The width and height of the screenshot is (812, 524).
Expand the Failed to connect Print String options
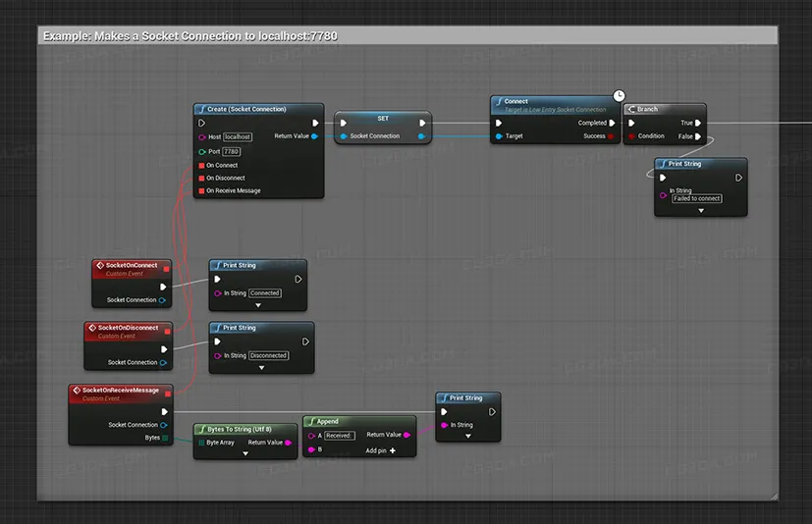click(x=701, y=211)
